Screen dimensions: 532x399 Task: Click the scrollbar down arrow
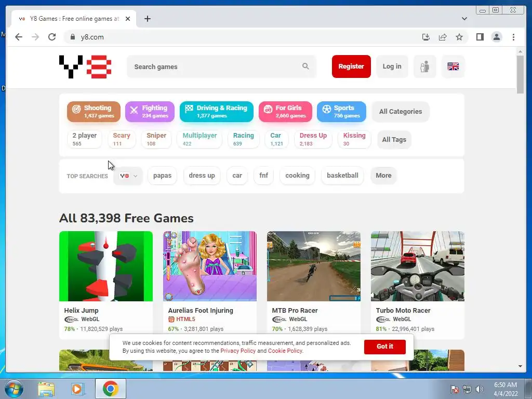click(520, 366)
